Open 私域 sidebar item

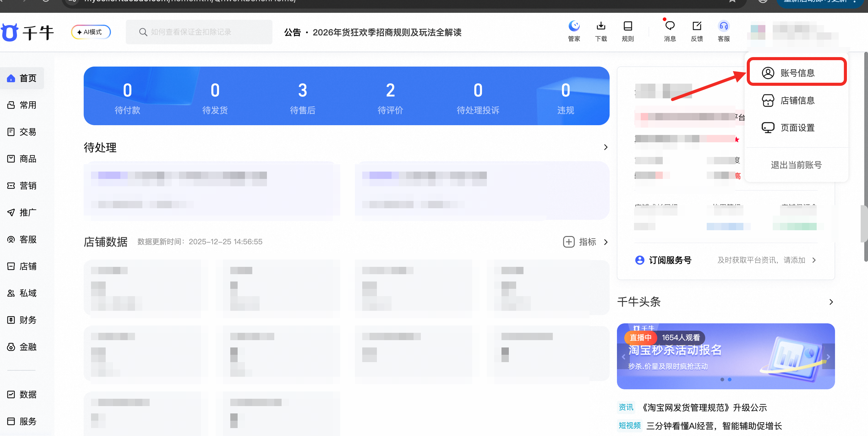(22, 293)
